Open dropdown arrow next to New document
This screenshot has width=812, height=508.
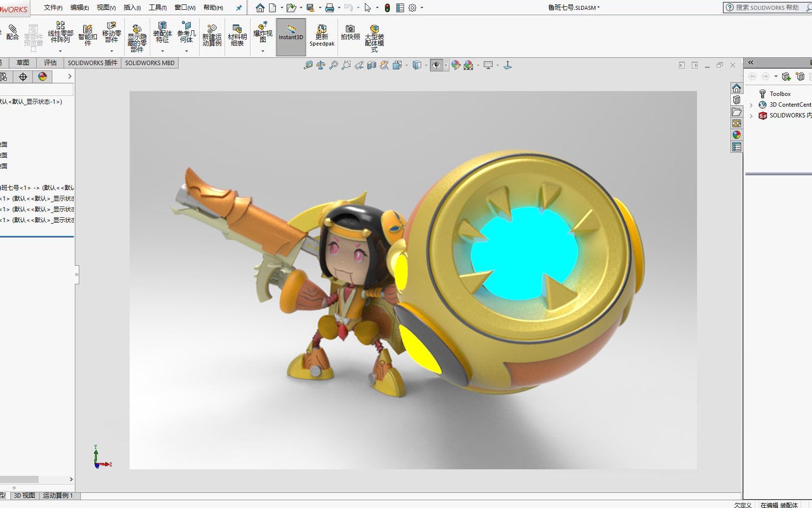click(282, 8)
